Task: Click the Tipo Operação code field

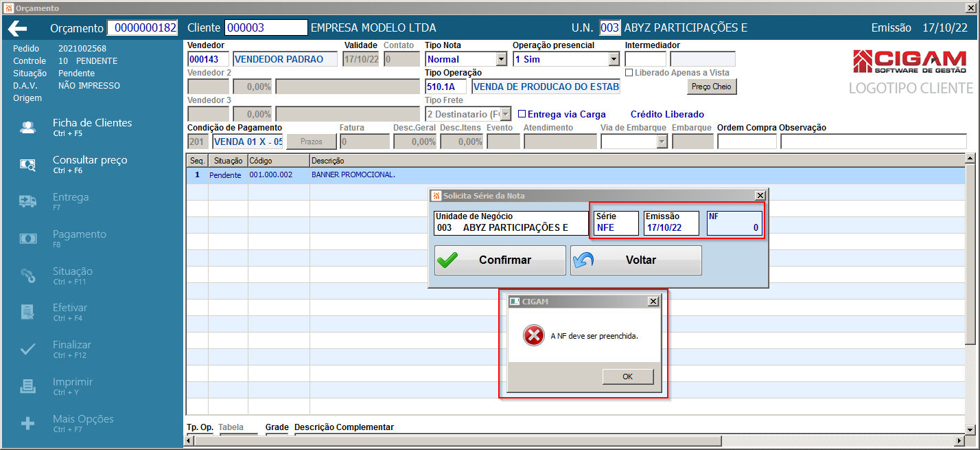Action: pyautogui.click(x=446, y=87)
